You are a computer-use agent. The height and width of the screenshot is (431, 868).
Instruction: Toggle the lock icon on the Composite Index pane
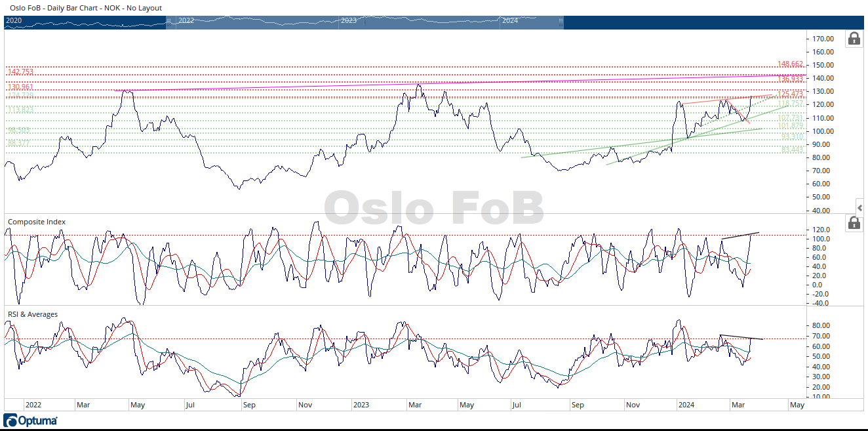click(x=854, y=223)
